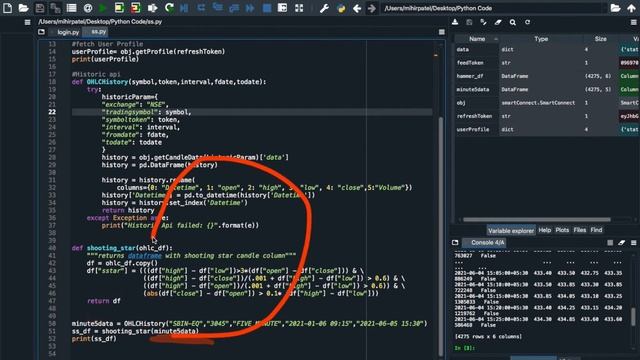This screenshot has height=360, width=640.
Task: Go forward to next cursor location
Action: (372, 8)
